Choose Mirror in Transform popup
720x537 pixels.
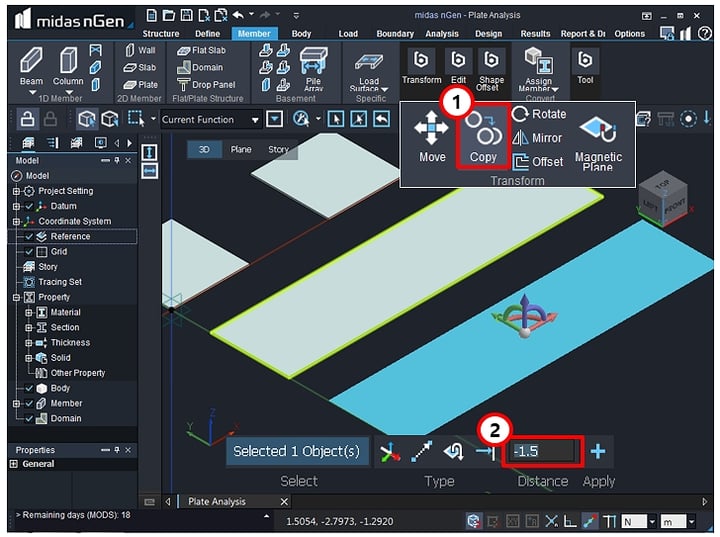click(x=537, y=138)
